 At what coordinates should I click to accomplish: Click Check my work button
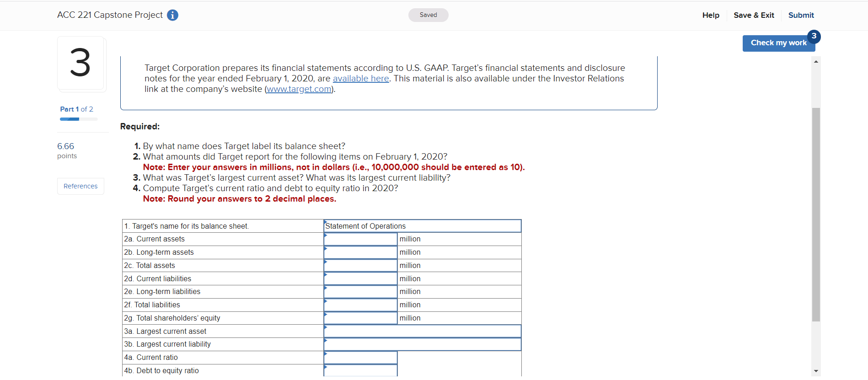(x=778, y=43)
